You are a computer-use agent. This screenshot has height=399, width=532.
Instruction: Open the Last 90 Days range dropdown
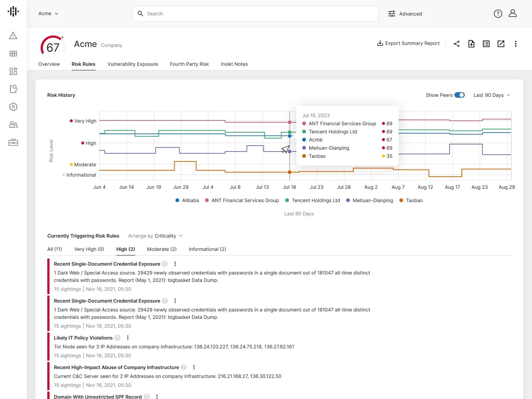(x=492, y=95)
